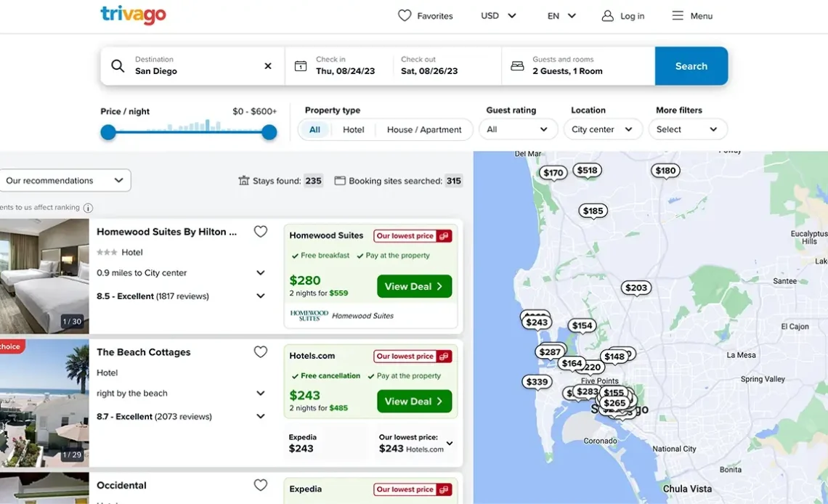Open Our recommendations sort dropdown
The width and height of the screenshot is (828, 504).
tap(65, 181)
